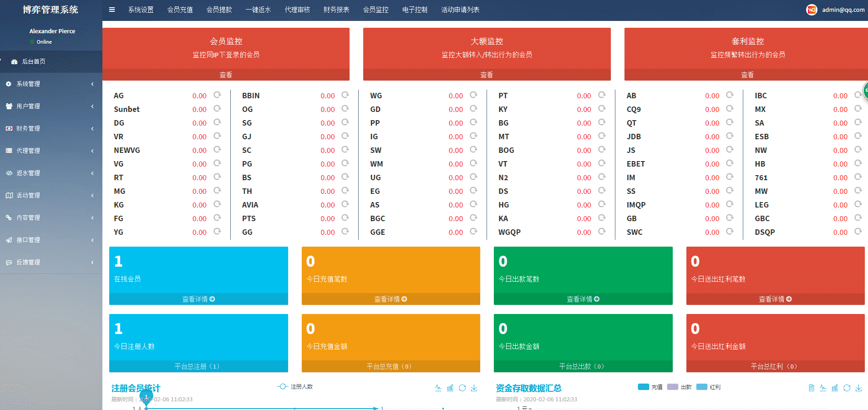Image resolution: width=868 pixels, height=410 pixels.
Task: Expand 返水管理 sidebar menu
Action: click(51, 173)
